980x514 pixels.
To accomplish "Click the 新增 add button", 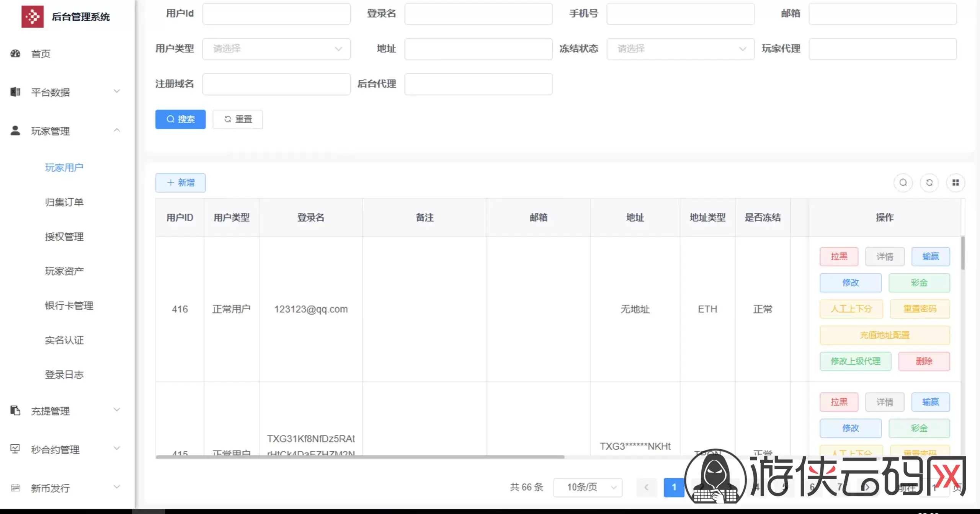I will 180,183.
